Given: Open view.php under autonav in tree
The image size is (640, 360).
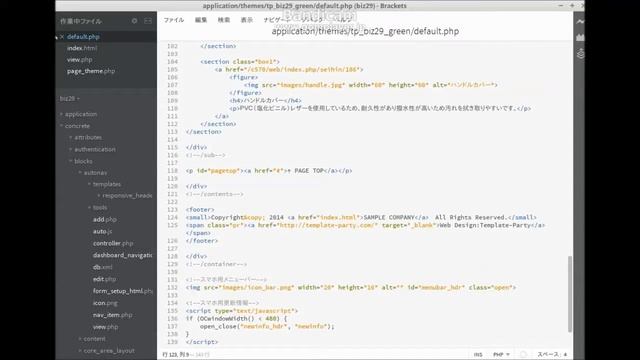Looking at the screenshot, I should (105, 327).
